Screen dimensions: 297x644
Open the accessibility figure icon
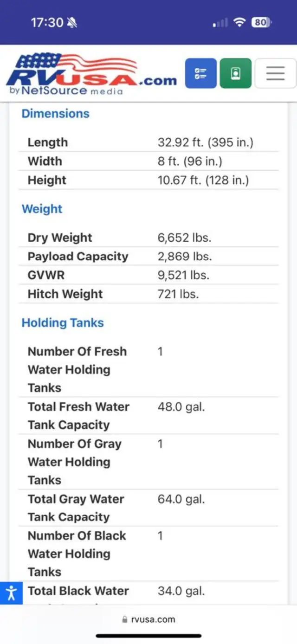click(11, 593)
